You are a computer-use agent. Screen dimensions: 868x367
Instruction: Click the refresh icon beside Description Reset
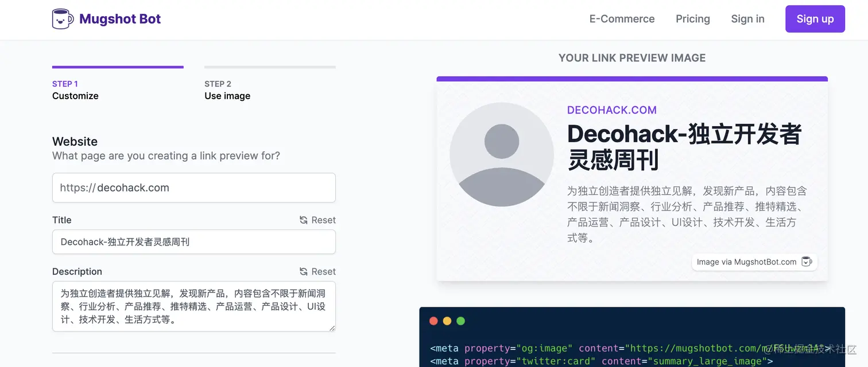point(304,272)
